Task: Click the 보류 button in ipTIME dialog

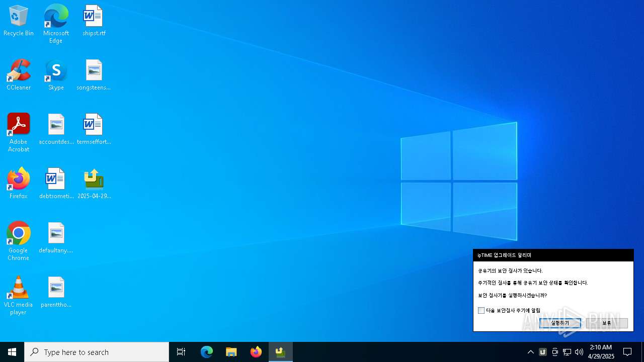Action: (607, 323)
